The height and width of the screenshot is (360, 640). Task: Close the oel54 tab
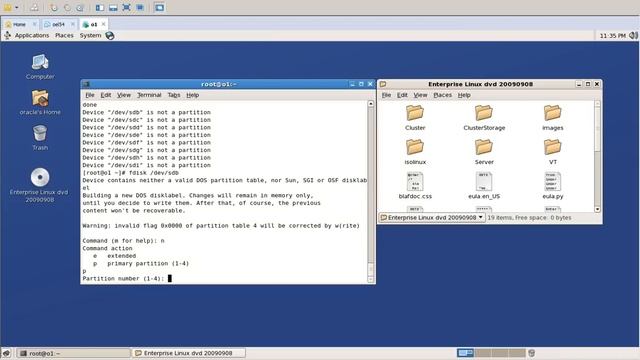point(73,24)
